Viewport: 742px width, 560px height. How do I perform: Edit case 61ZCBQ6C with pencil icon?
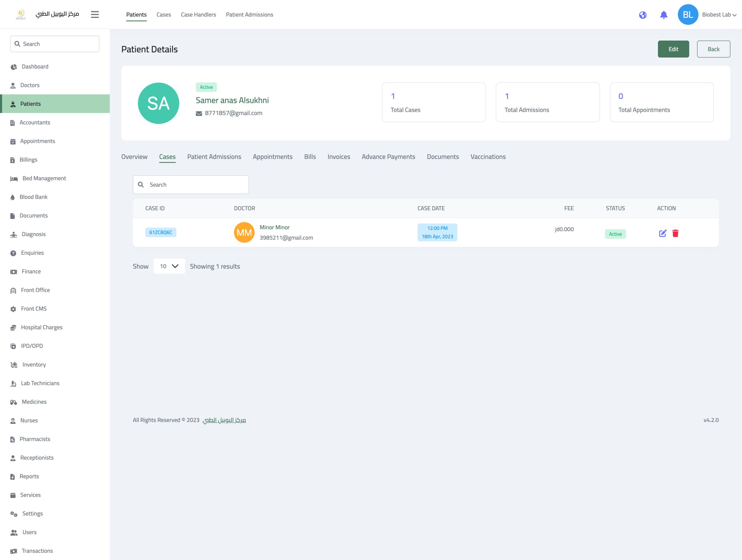point(663,233)
